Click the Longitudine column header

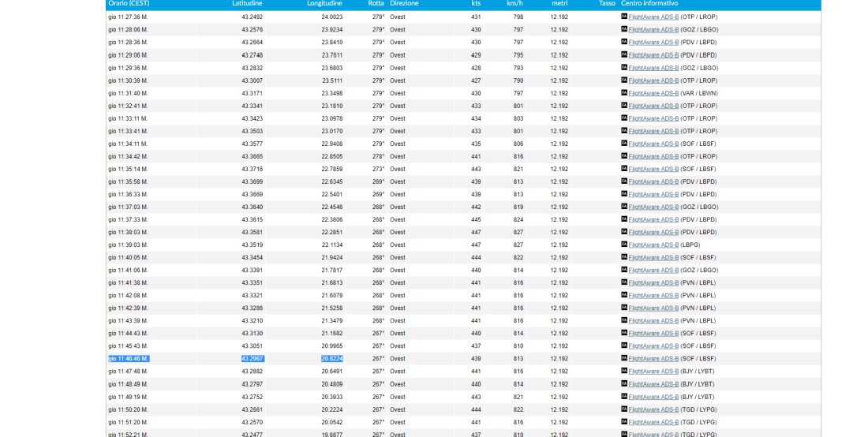324,3
